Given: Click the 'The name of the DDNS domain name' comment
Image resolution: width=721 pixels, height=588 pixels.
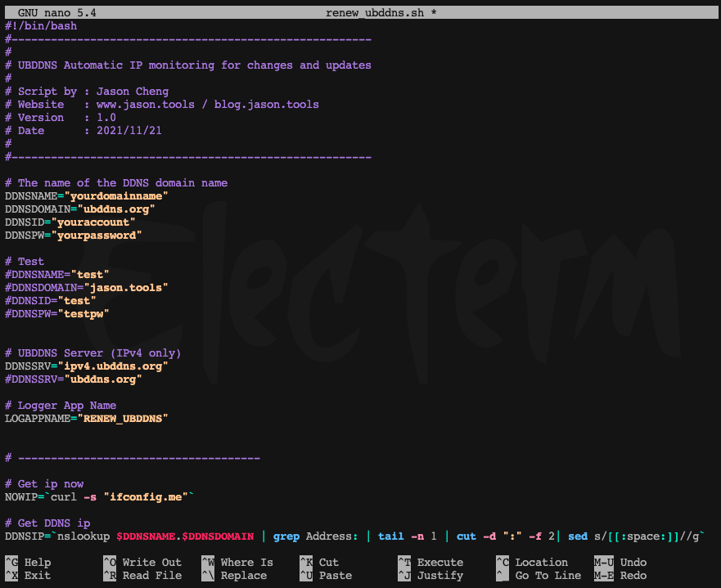Looking at the screenshot, I should pyautogui.click(x=116, y=183).
